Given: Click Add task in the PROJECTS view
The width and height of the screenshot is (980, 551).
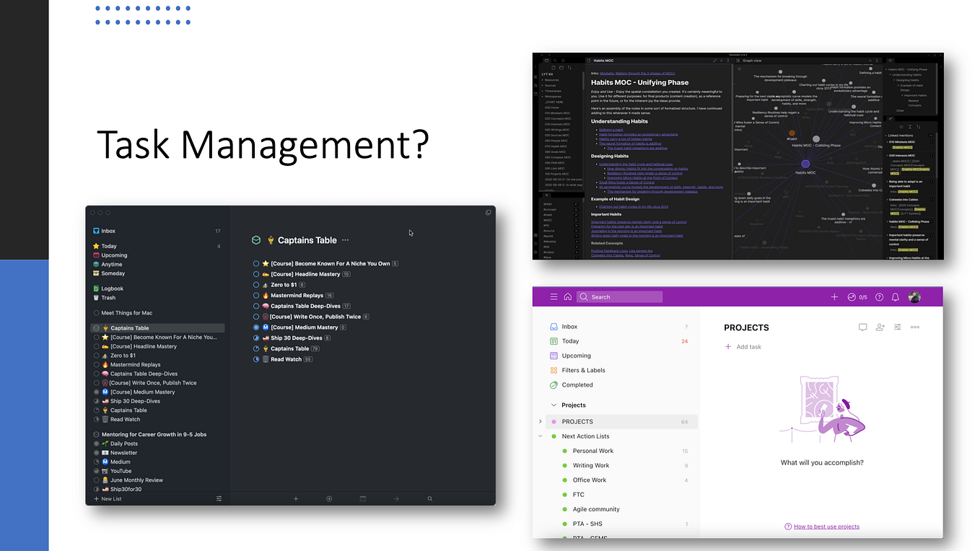Looking at the screenshot, I should (743, 347).
